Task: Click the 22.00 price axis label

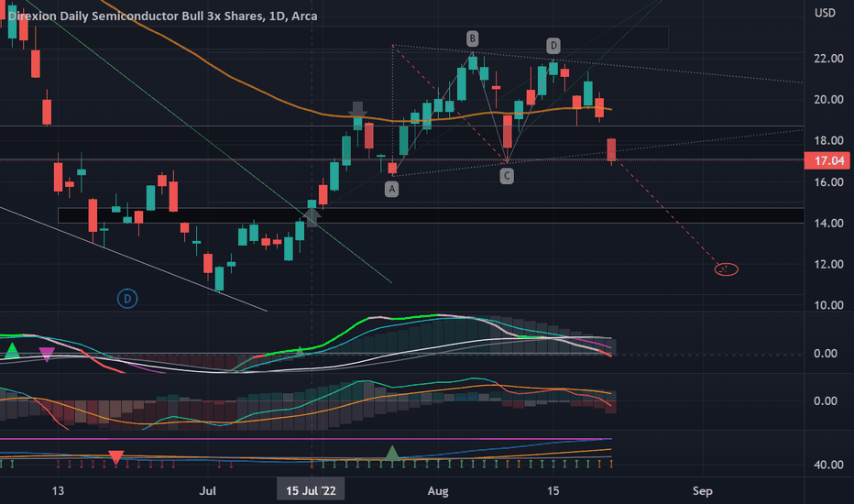Action: 828,59
